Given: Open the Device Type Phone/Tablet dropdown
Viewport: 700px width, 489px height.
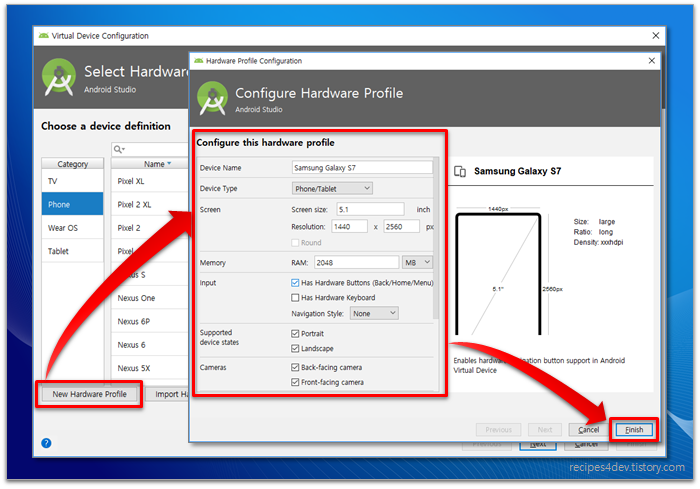Looking at the screenshot, I should [332, 188].
